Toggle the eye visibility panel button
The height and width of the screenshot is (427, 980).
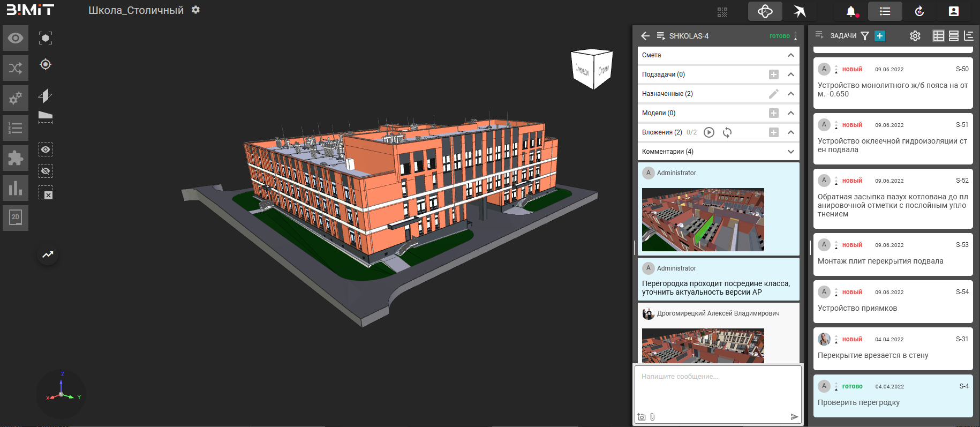16,38
